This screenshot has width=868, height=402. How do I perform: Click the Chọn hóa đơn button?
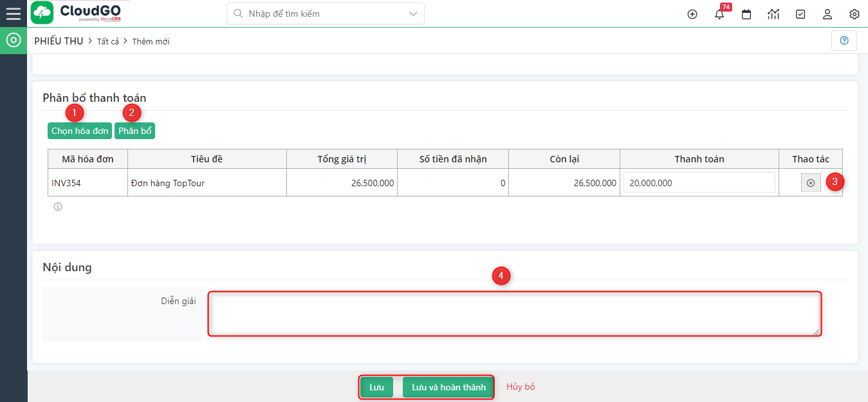[x=80, y=131]
